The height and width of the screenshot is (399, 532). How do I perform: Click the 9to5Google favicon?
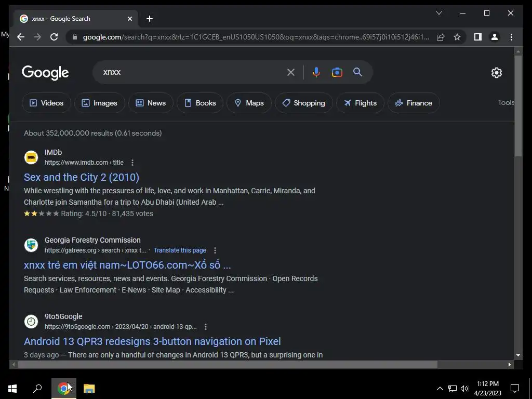point(31,321)
